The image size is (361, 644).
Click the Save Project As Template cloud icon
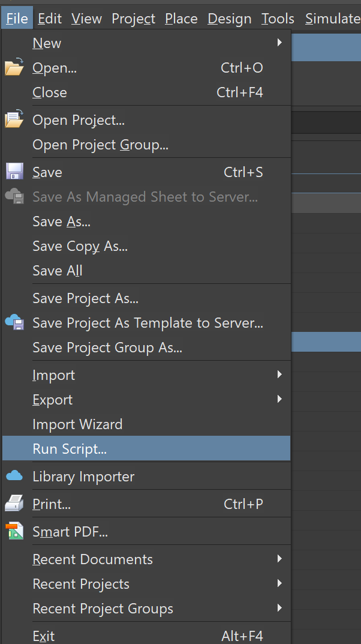click(x=14, y=322)
